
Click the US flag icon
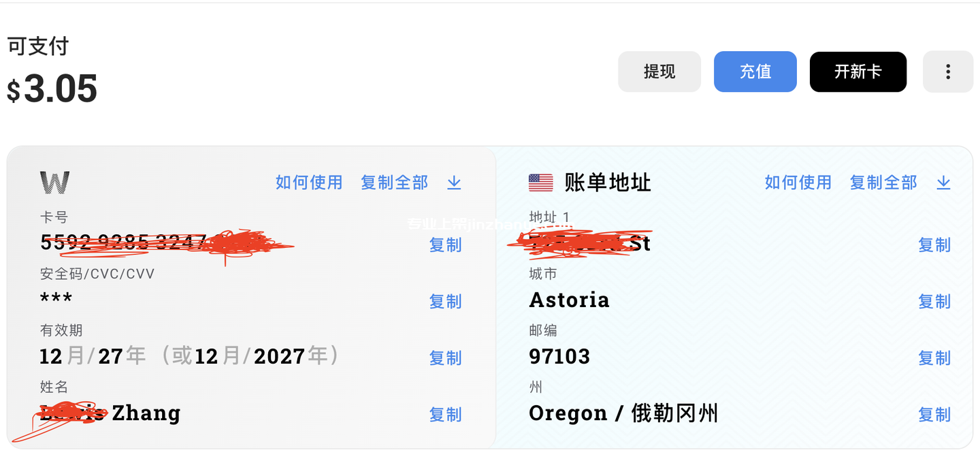[x=541, y=183]
